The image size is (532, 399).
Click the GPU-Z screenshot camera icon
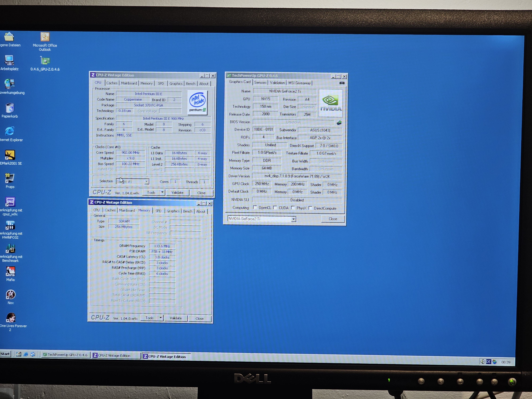point(342,83)
